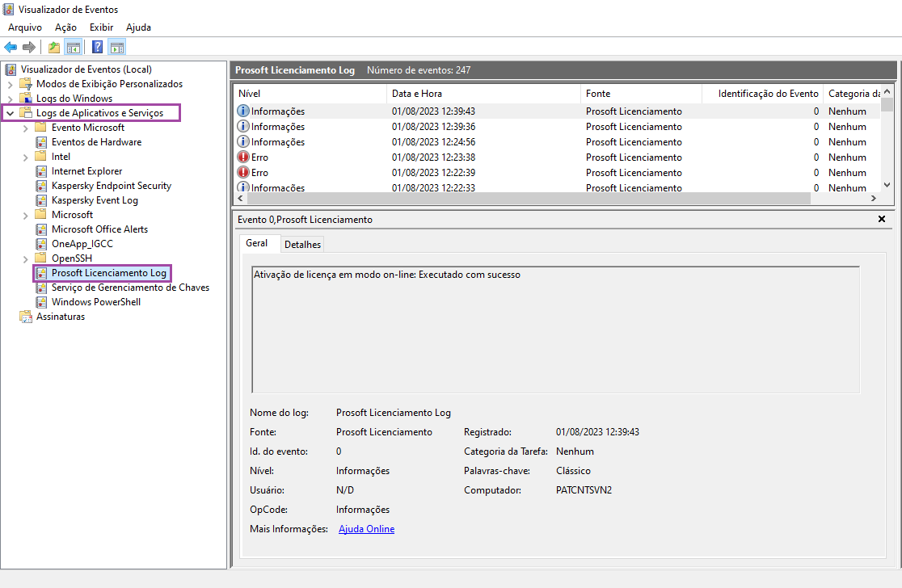Click the info icon of the 12:39:36 event
This screenshot has width=902, height=588.
click(x=243, y=127)
